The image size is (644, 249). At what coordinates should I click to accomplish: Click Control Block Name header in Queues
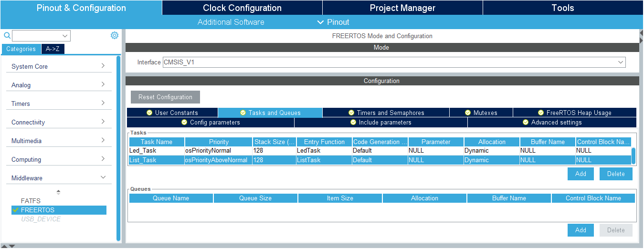(593, 198)
